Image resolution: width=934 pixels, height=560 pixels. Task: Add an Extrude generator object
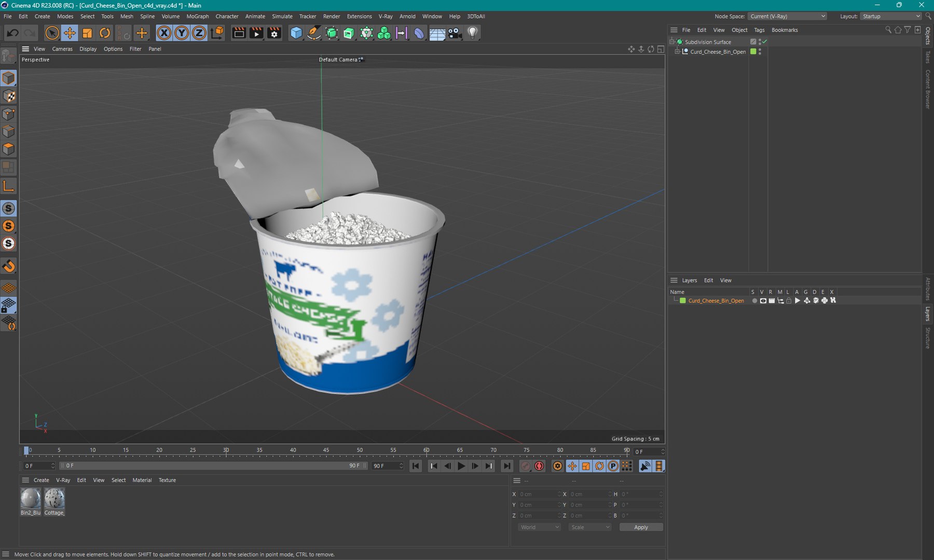tap(349, 33)
